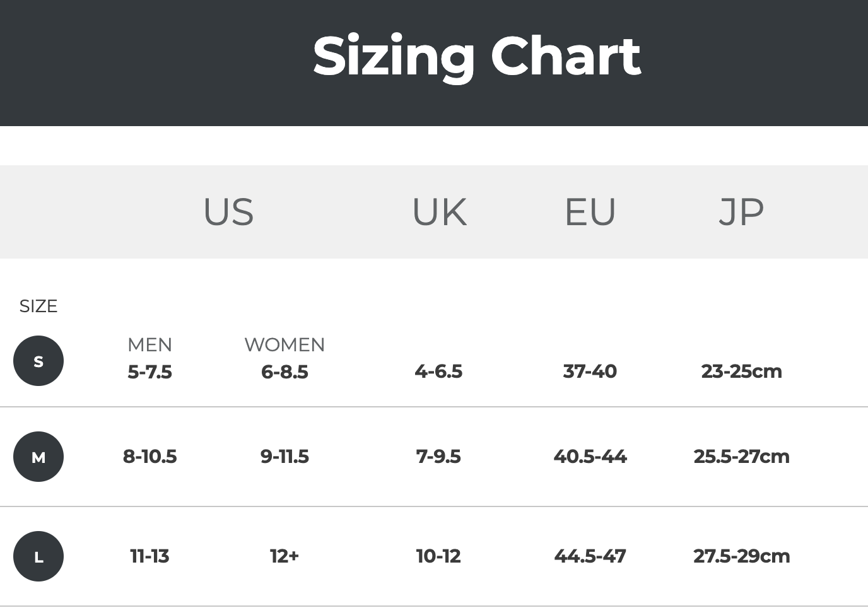The image size is (868, 608).
Task: Click the UK 10-12 size value
Action: click(438, 556)
